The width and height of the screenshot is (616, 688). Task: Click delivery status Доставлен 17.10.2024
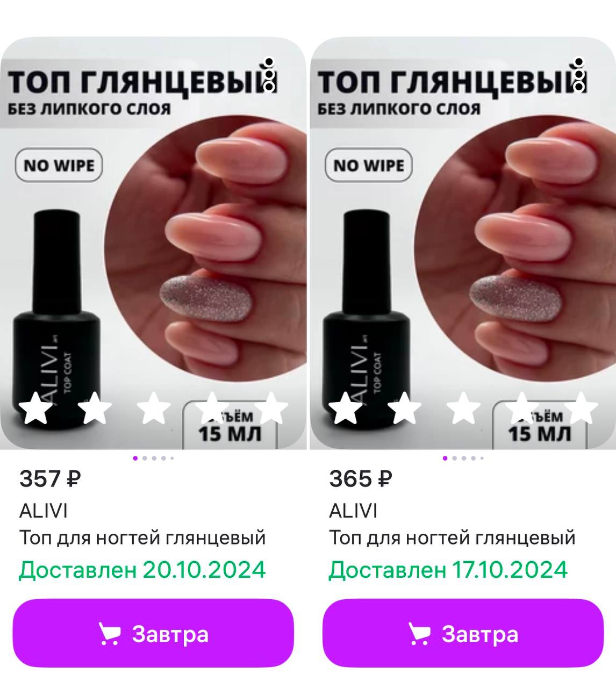448,570
